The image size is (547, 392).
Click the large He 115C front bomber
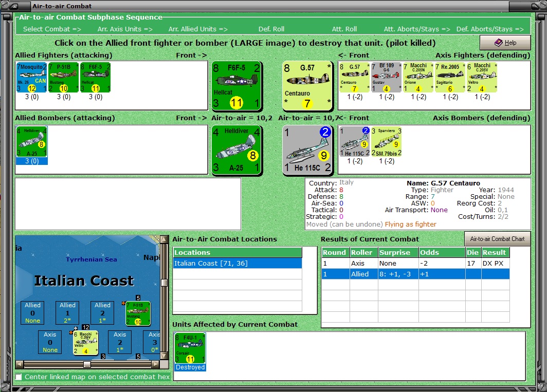[307, 150]
